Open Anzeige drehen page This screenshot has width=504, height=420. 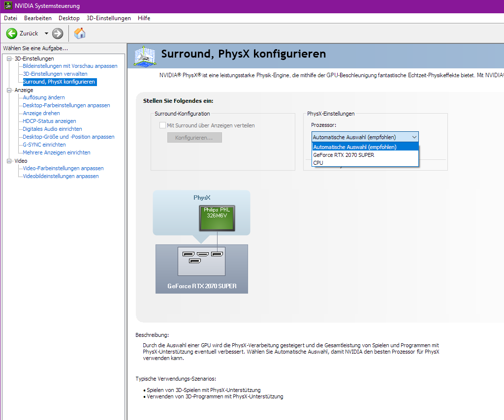pyautogui.click(x=41, y=113)
